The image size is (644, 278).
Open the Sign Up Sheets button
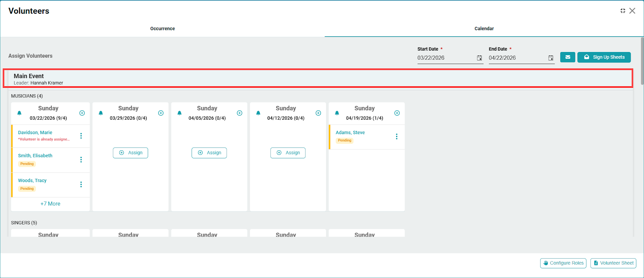click(604, 57)
